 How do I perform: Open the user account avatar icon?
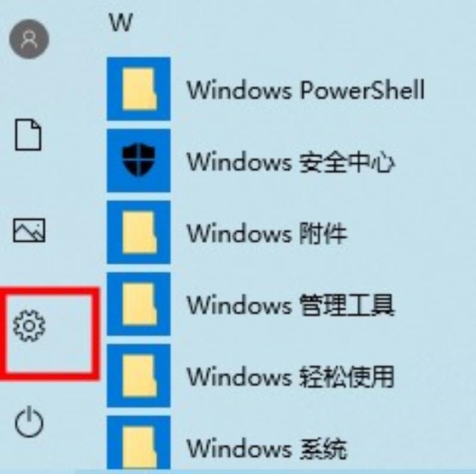tap(29, 39)
